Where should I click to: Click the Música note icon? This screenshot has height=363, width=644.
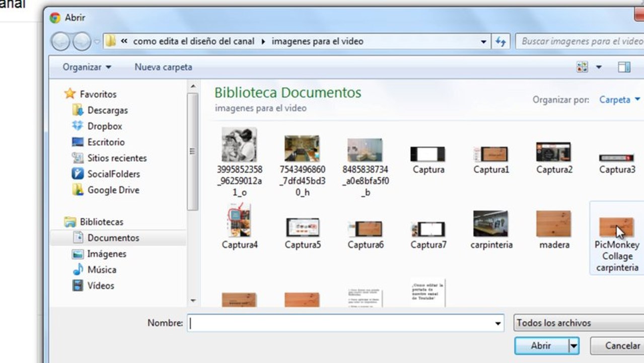tap(78, 270)
